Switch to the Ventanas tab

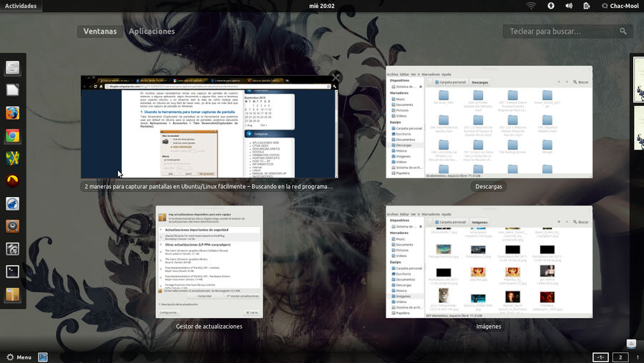point(99,32)
